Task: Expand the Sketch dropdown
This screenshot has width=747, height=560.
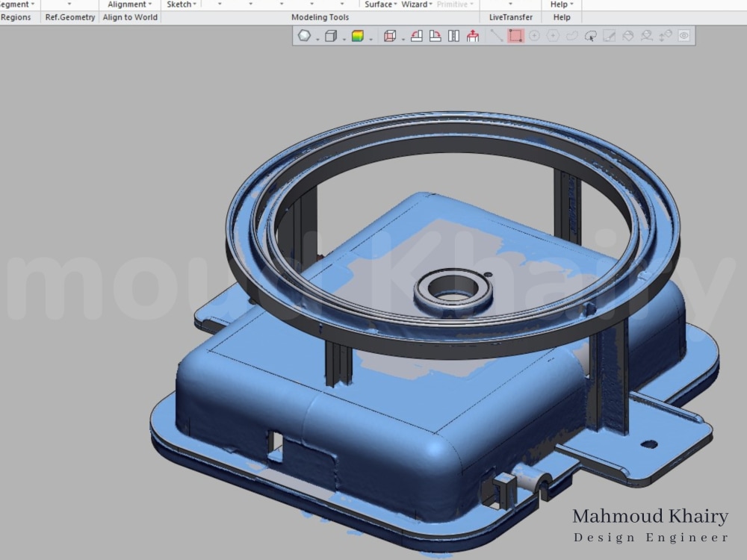Action: click(x=179, y=4)
